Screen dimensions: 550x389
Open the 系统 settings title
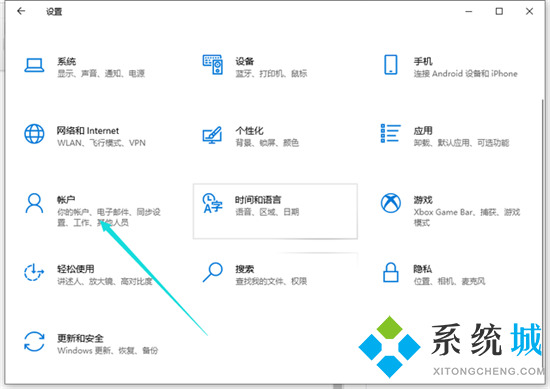[x=66, y=61]
